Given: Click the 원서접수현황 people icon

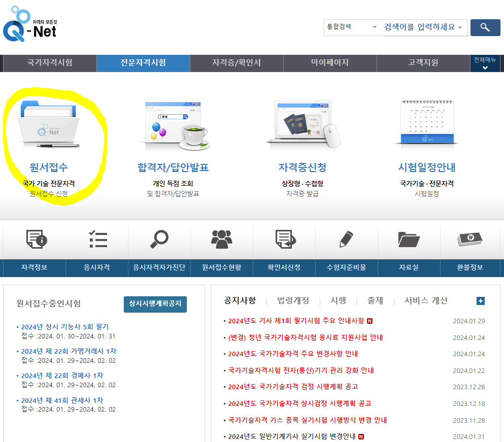Looking at the screenshot, I should (221, 239).
